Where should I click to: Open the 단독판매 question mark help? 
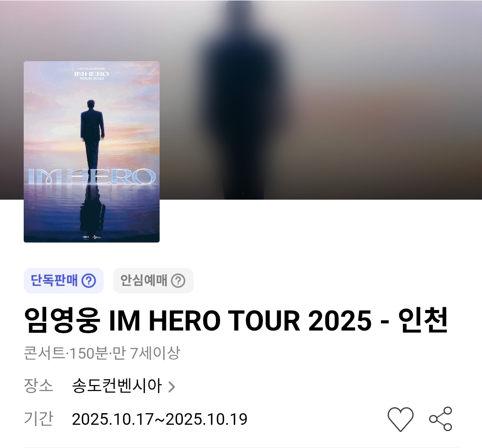coord(89,281)
